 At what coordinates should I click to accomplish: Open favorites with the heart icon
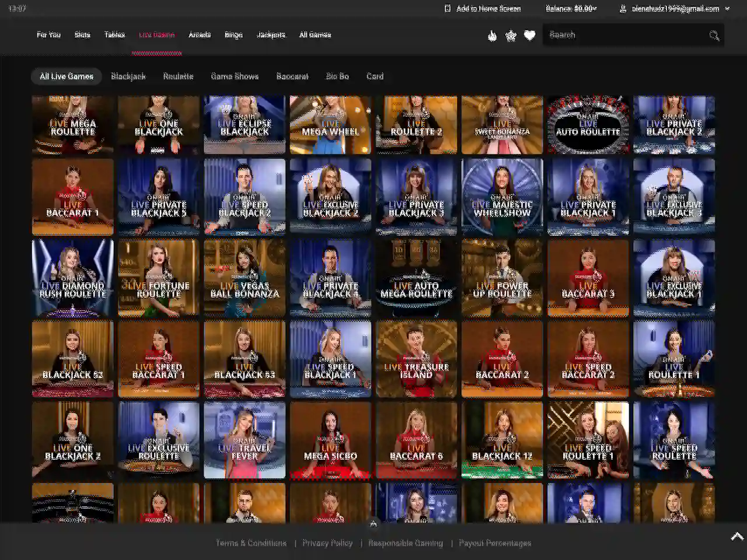[529, 36]
